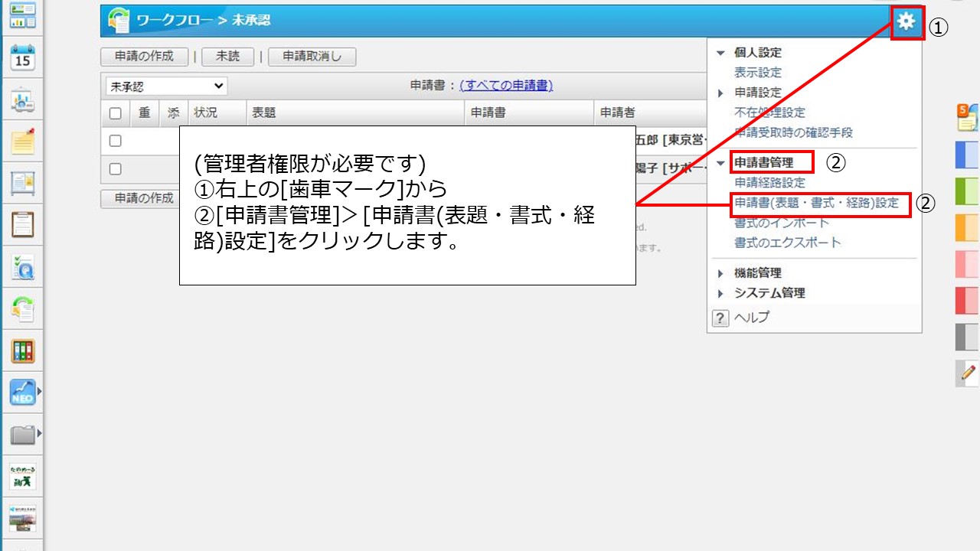Open the calendar showing 15 in sidebar
This screenshot has height=551, width=980.
(23, 58)
